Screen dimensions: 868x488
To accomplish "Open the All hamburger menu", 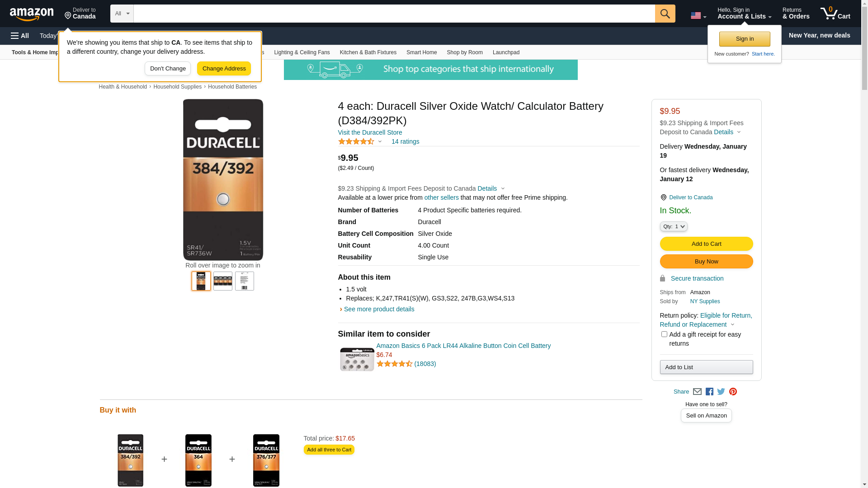I will click(20, 36).
